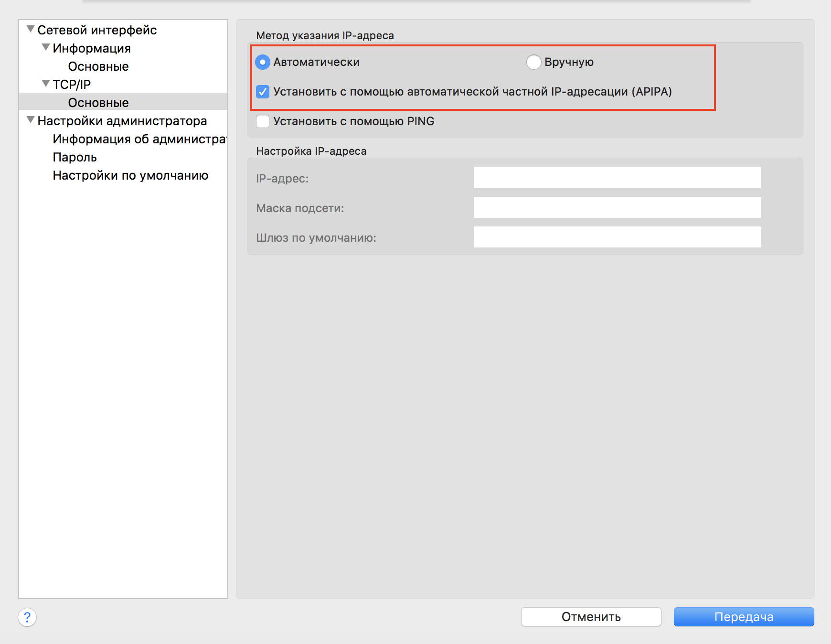Open Основные under Информация
This screenshot has height=644, width=831.
tap(98, 66)
